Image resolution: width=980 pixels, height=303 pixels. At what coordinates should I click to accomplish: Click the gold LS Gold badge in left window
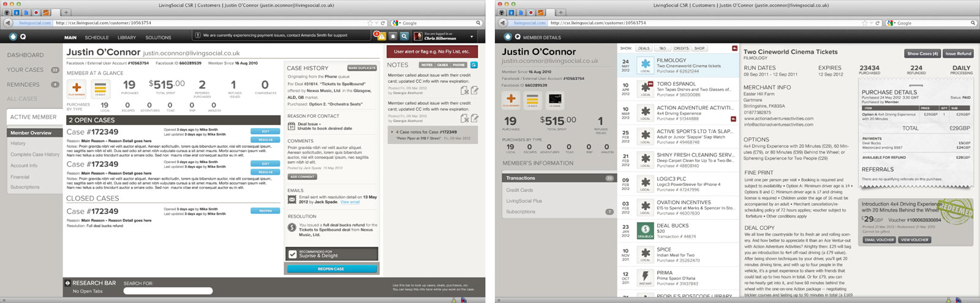(100, 88)
